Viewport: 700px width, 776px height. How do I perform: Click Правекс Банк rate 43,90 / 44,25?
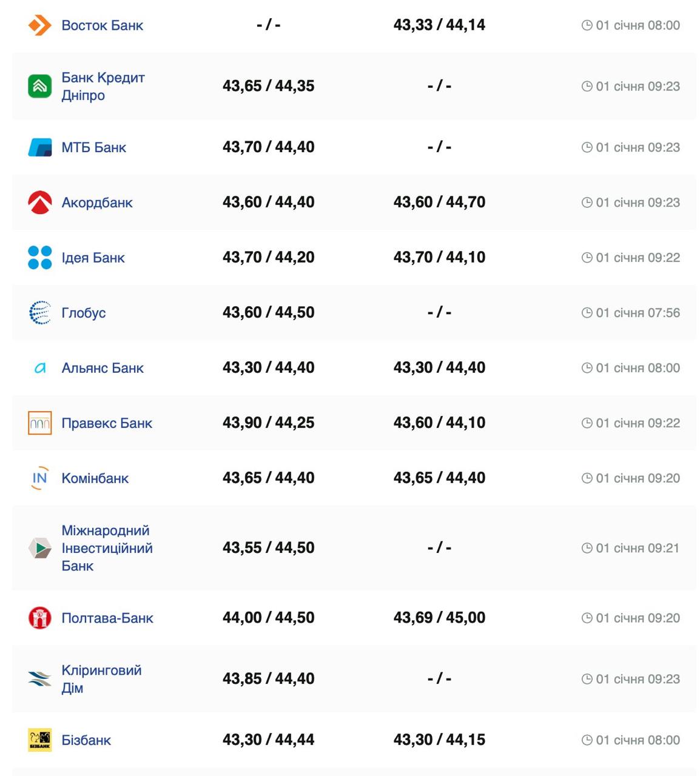point(268,423)
